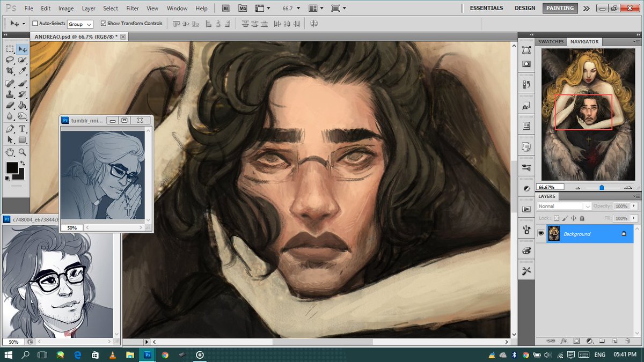This screenshot has height=362, width=644.
Task: Select the Rectangle shape tool
Action: [23, 139]
